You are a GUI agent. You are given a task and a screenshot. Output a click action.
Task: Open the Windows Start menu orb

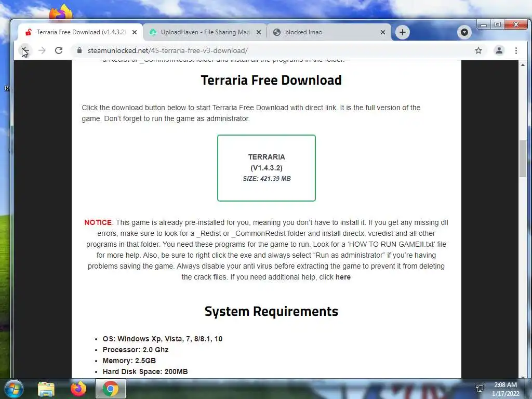[14, 389]
